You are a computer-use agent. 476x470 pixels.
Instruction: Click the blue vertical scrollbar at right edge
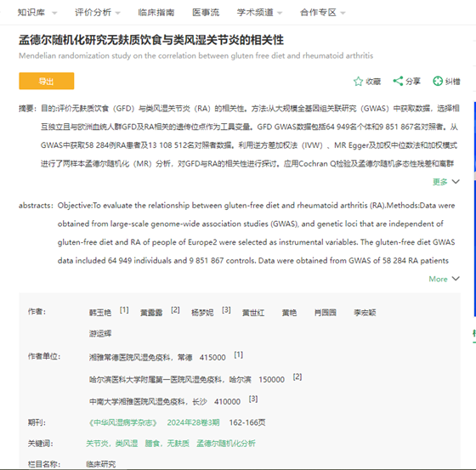474,209
